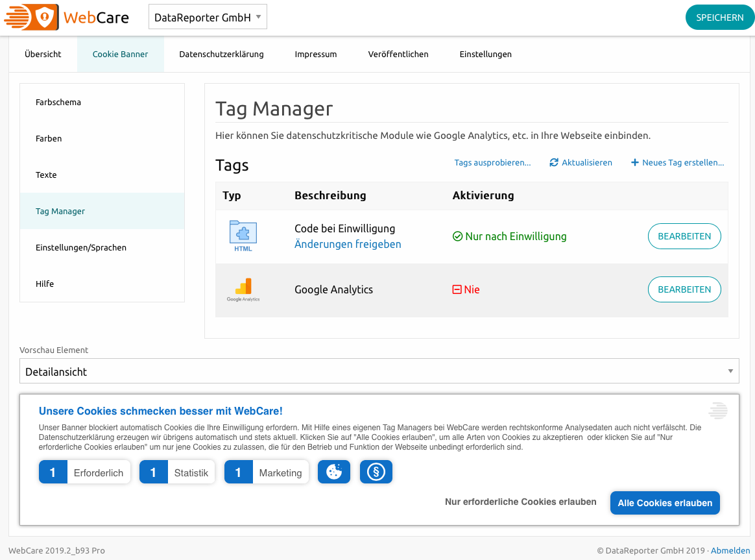Switch to the Datenschutzerklärung tab
The width and height of the screenshot is (755, 560).
click(x=221, y=55)
